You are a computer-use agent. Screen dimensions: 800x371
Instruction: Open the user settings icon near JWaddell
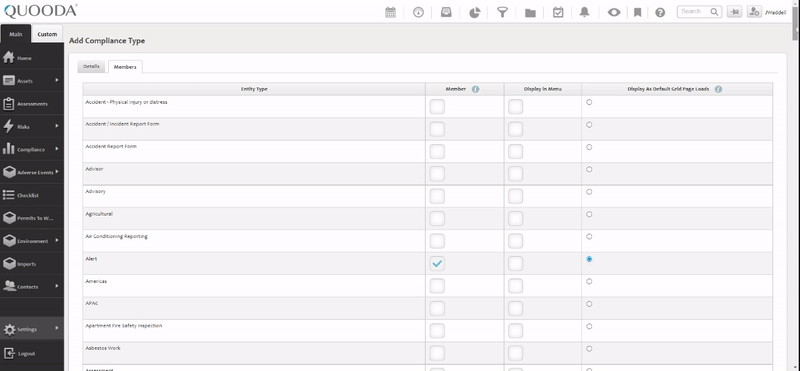tap(754, 12)
